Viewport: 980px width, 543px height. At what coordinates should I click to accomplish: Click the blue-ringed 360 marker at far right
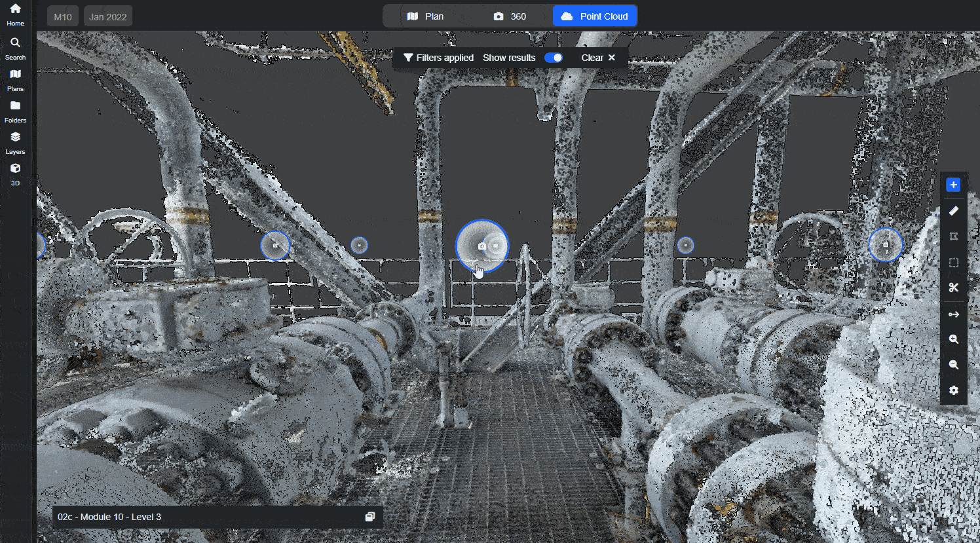coord(886,245)
